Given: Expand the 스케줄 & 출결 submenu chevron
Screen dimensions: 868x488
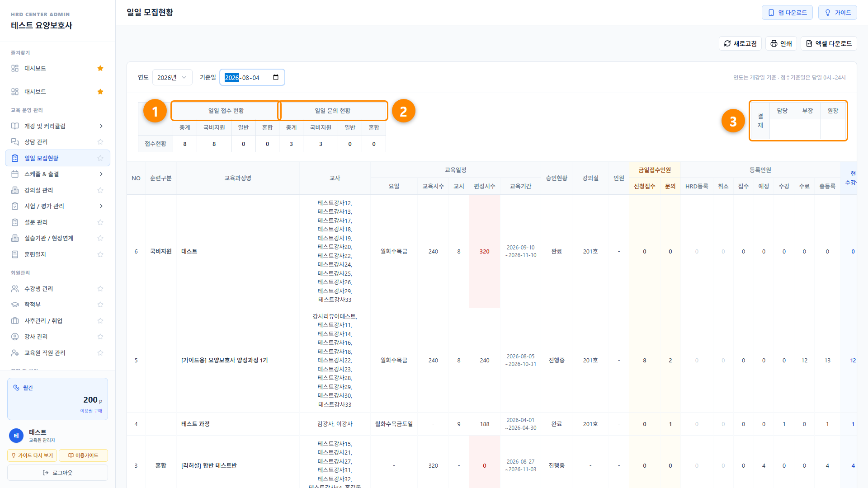Looking at the screenshot, I should point(101,174).
